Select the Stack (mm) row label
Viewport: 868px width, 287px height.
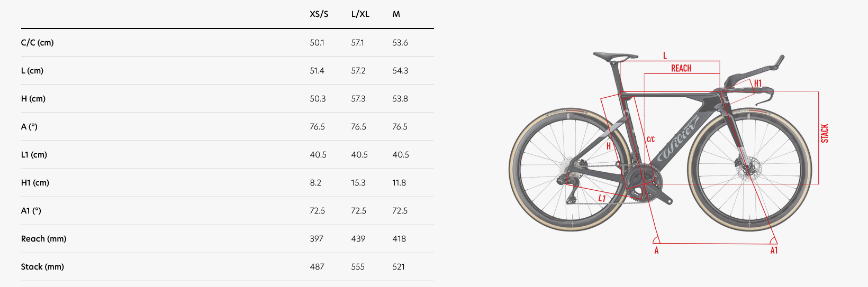coord(42,267)
